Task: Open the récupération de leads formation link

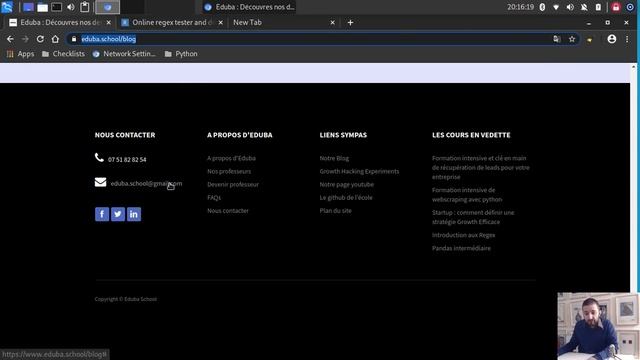Action: (x=480, y=167)
